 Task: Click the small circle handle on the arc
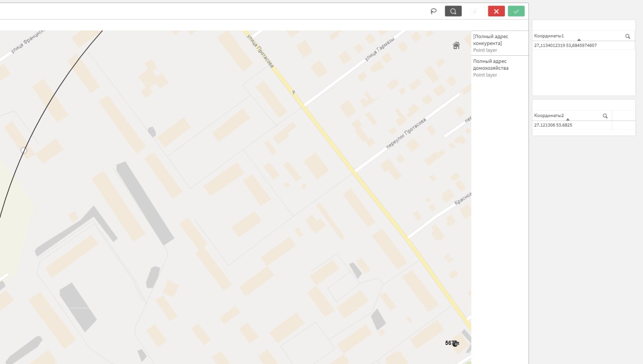click(24, 150)
